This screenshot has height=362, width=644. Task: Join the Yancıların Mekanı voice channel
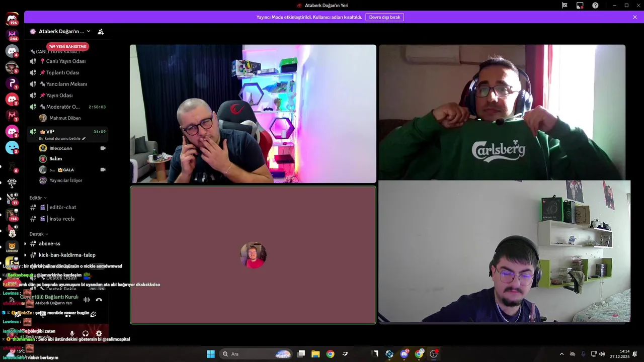pyautogui.click(x=67, y=84)
